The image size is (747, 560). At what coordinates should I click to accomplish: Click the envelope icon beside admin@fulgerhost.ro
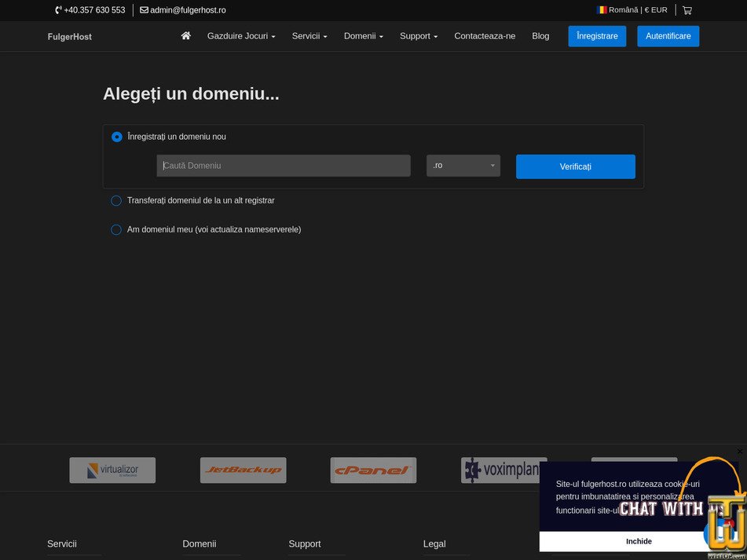[143, 10]
